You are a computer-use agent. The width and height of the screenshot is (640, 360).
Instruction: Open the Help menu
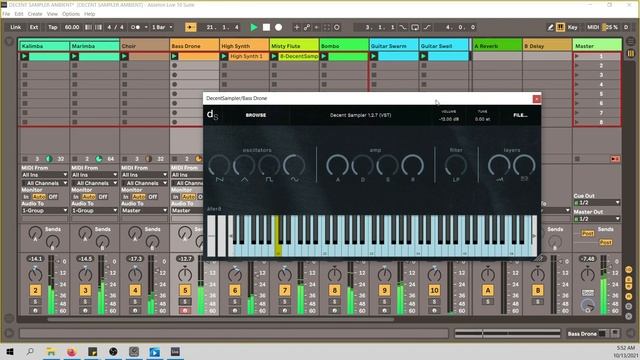(89, 14)
